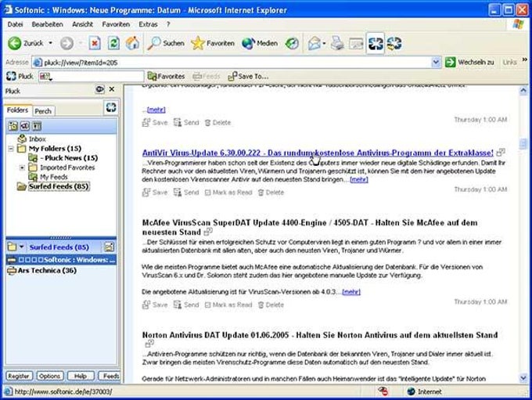The image size is (532, 400).
Task: Open the Mail icon dropdown arrow
Action: [x=325, y=44]
